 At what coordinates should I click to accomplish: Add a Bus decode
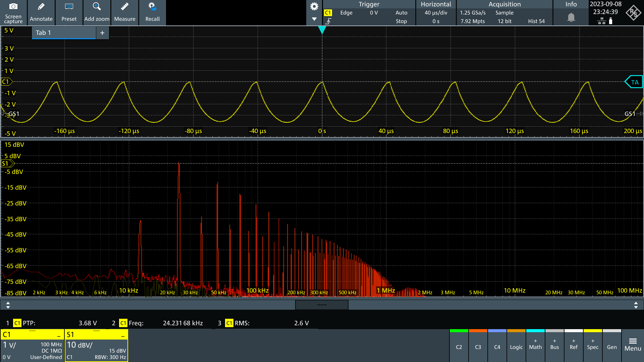click(554, 346)
